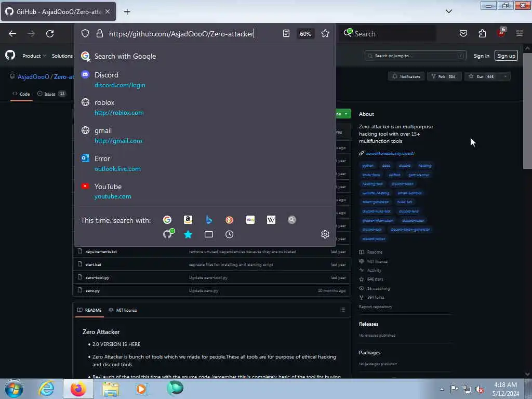Search this time with eBay

point(250,220)
